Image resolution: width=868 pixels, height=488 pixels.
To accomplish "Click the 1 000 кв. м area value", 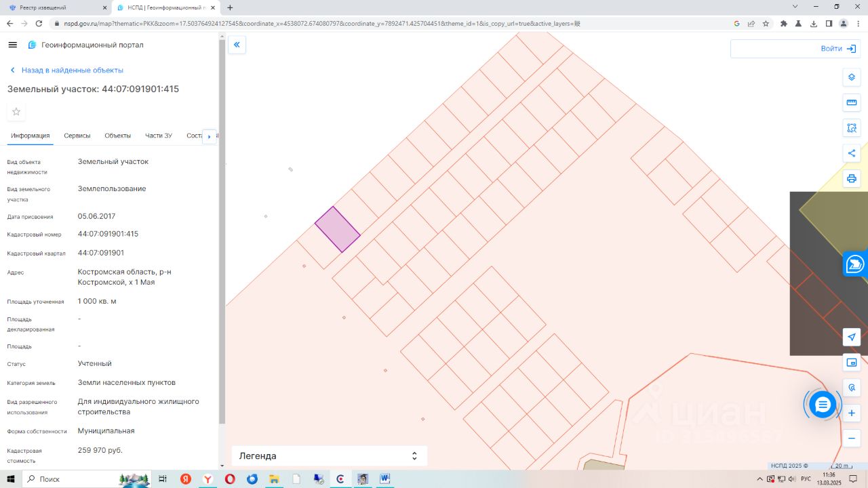I will pyautogui.click(x=97, y=301).
